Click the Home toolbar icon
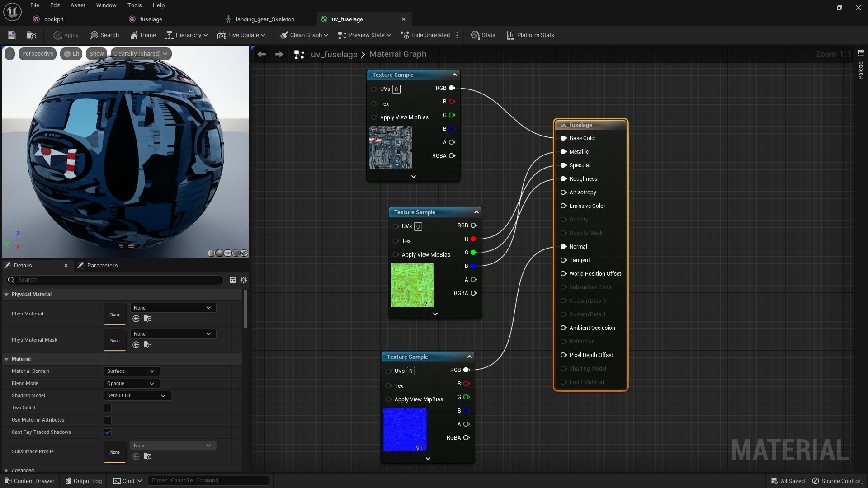This screenshot has width=868, height=488. point(143,35)
